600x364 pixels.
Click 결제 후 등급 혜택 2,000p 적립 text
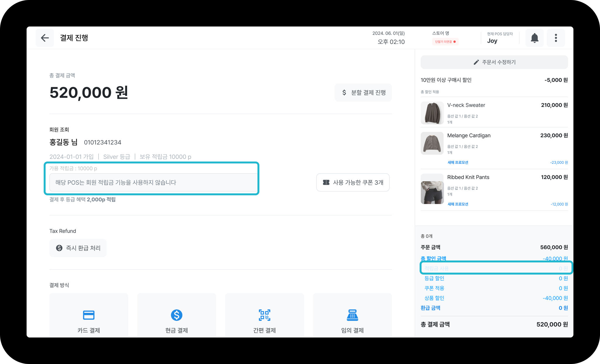tap(82, 200)
